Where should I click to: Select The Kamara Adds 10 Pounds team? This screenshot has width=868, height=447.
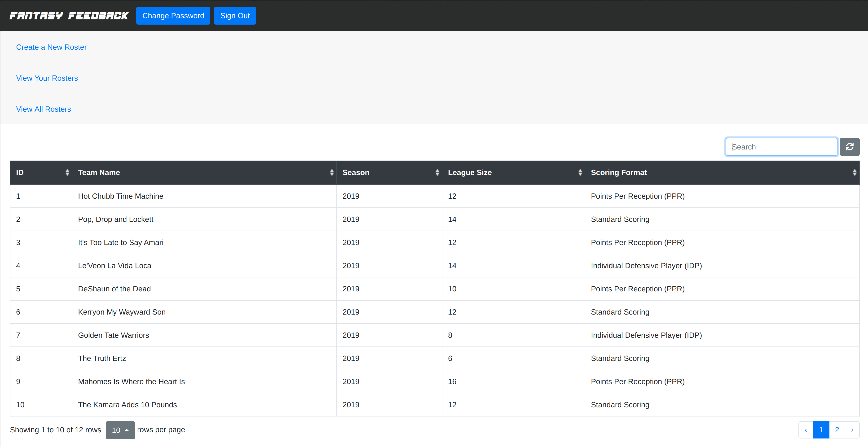click(x=127, y=405)
